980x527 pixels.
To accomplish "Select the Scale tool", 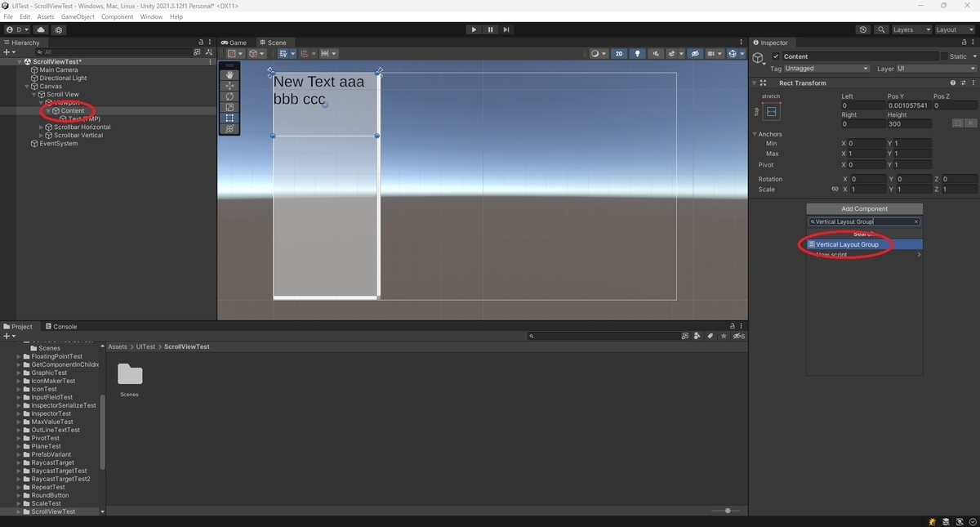I will [229, 107].
